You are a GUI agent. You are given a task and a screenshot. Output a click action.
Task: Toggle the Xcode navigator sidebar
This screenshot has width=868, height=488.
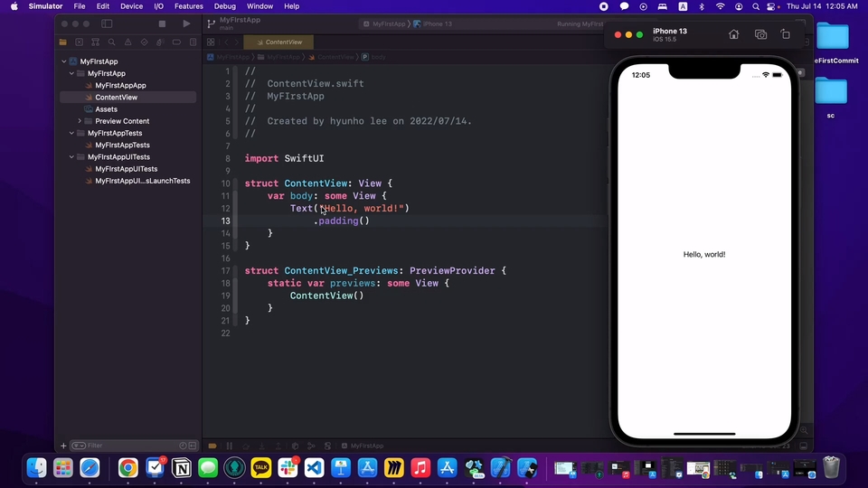pyautogui.click(x=107, y=23)
